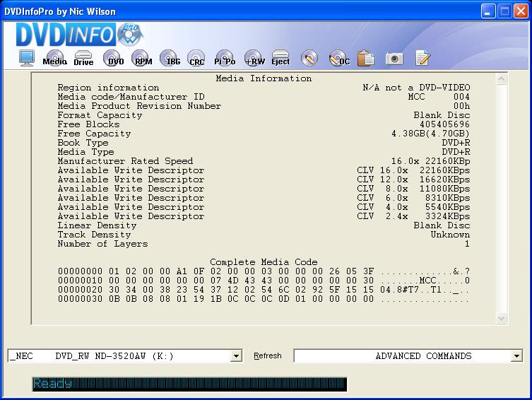Click the 'MCC 004' manufacturer ID value

pos(439,97)
